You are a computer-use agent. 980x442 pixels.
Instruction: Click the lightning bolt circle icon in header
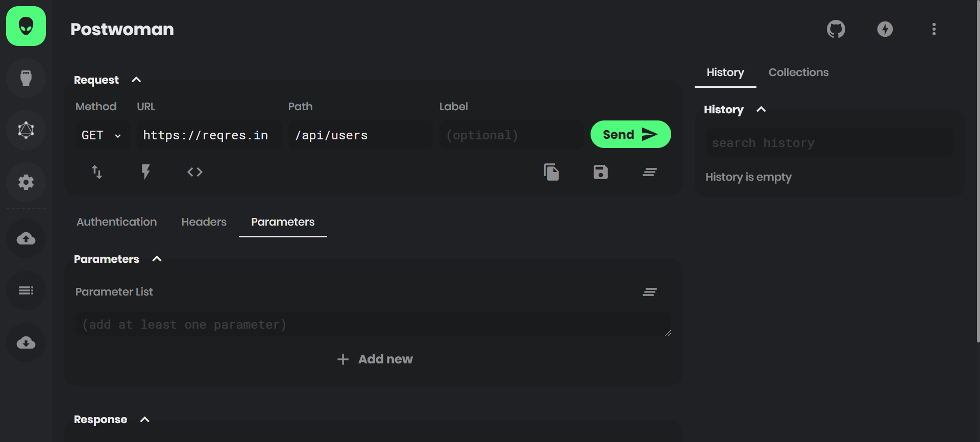click(885, 29)
